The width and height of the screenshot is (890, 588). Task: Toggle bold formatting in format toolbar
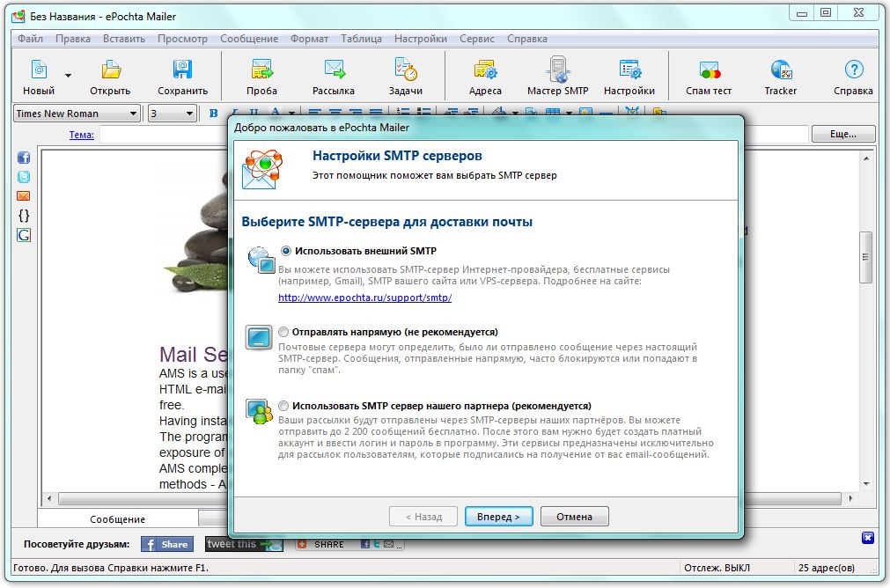[x=213, y=113]
